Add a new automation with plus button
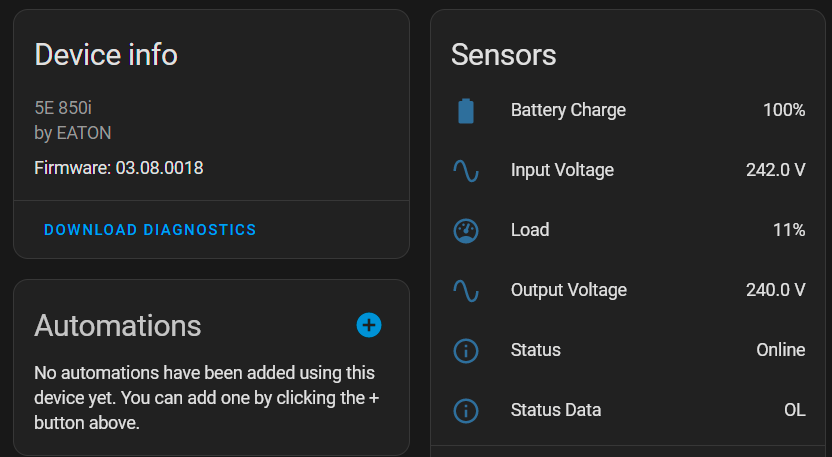The image size is (832, 457). [369, 325]
